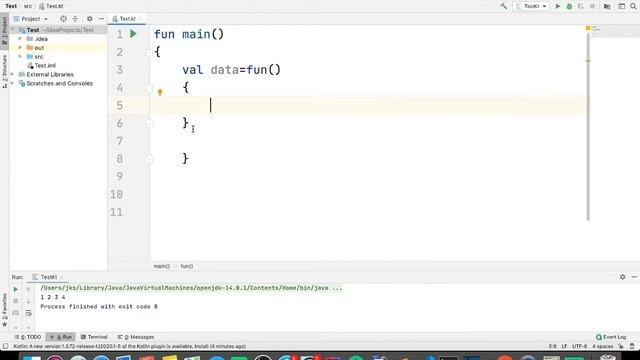
Task: Click fun() breadcrumb below editor
Action: coord(187,266)
